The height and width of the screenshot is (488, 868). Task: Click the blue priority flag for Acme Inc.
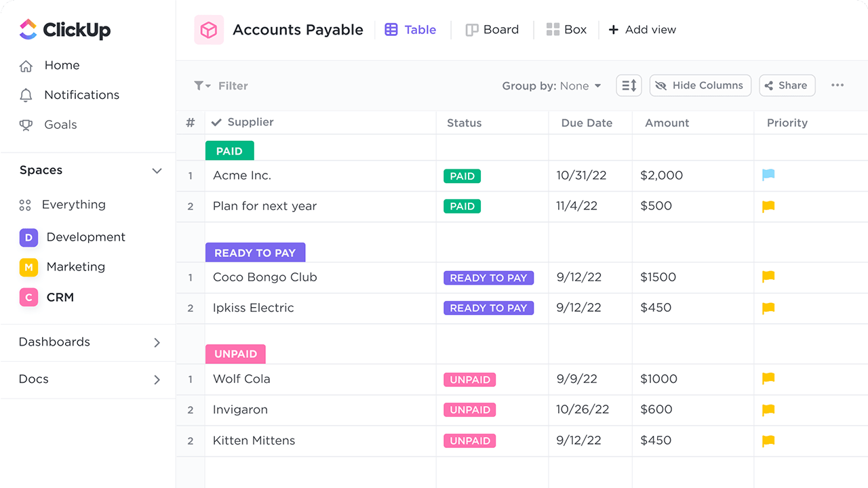pyautogui.click(x=768, y=175)
